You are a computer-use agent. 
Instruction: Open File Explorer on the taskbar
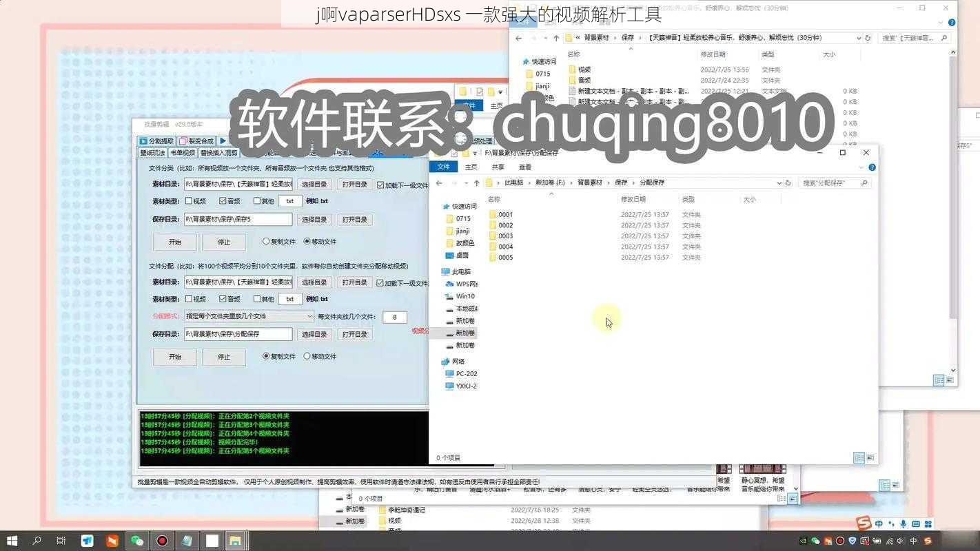[x=235, y=541]
